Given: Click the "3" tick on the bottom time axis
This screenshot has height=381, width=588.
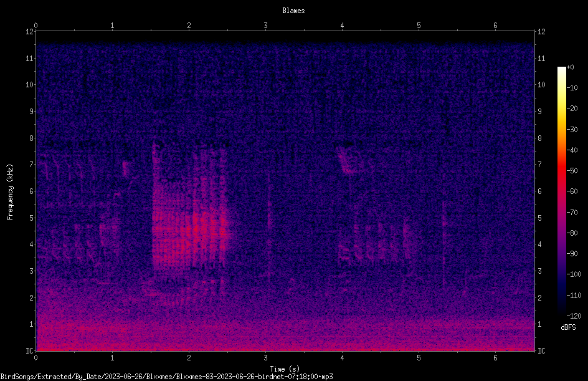Looking at the screenshot, I should (x=266, y=358).
